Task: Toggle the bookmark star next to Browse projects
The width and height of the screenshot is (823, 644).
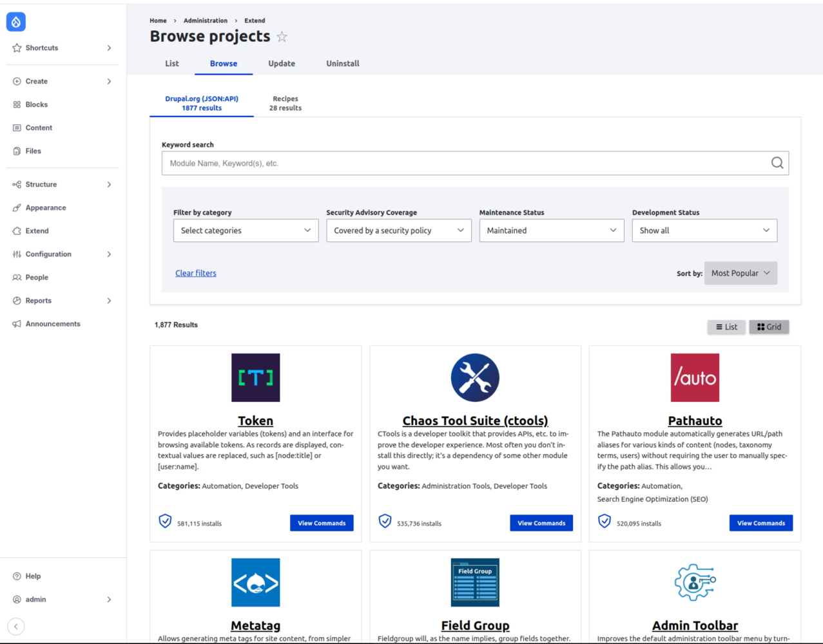Action: 282,37
